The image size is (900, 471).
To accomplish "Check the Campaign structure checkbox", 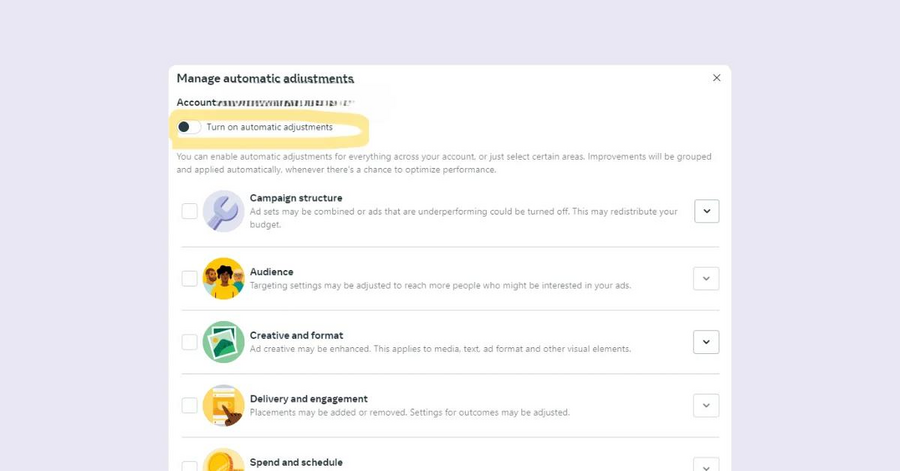I will pyautogui.click(x=189, y=211).
